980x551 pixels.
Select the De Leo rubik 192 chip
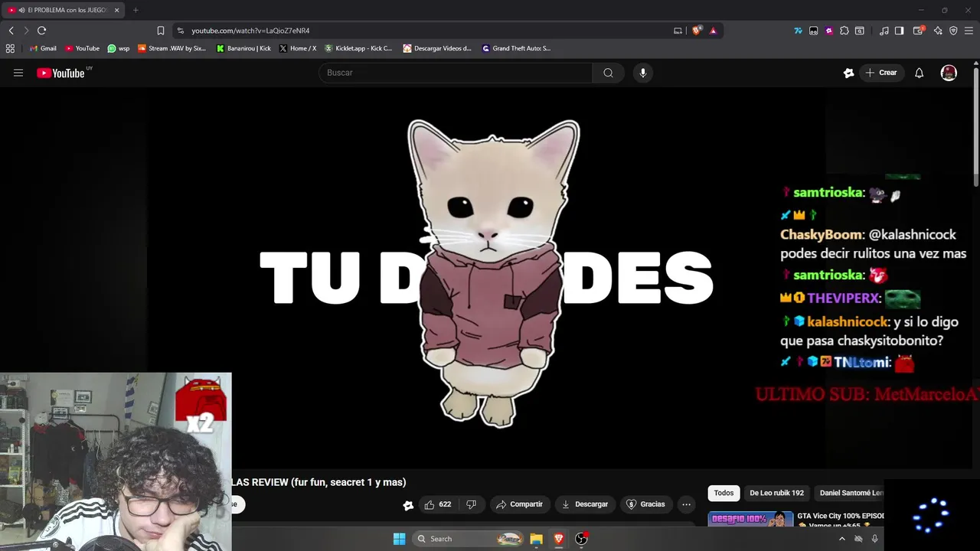click(776, 493)
